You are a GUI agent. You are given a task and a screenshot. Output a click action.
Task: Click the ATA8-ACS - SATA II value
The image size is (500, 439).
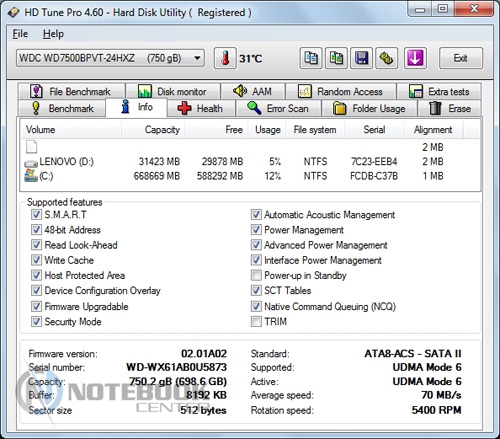click(413, 353)
